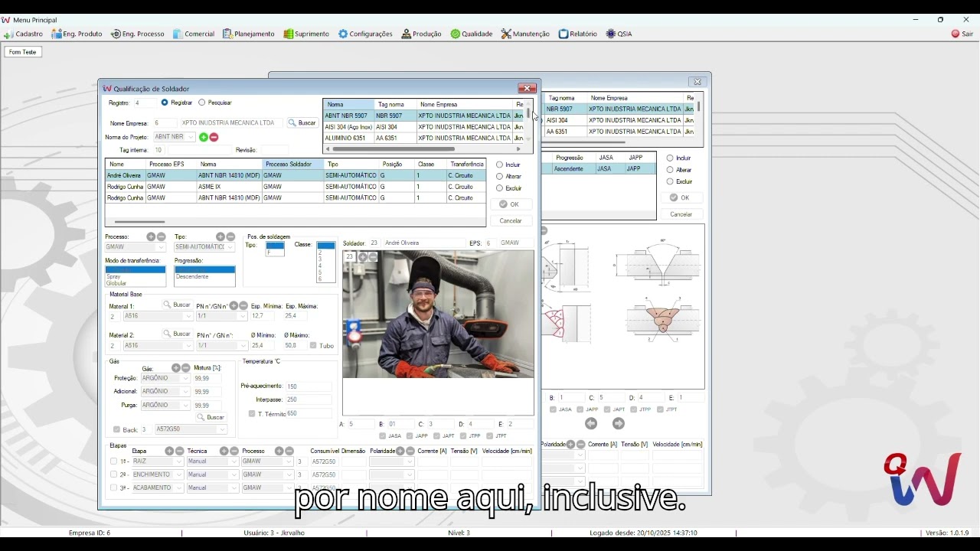This screenshot has width=980, height=551.
Task: Open the Cadastro menu
Action: click(23, 34)
